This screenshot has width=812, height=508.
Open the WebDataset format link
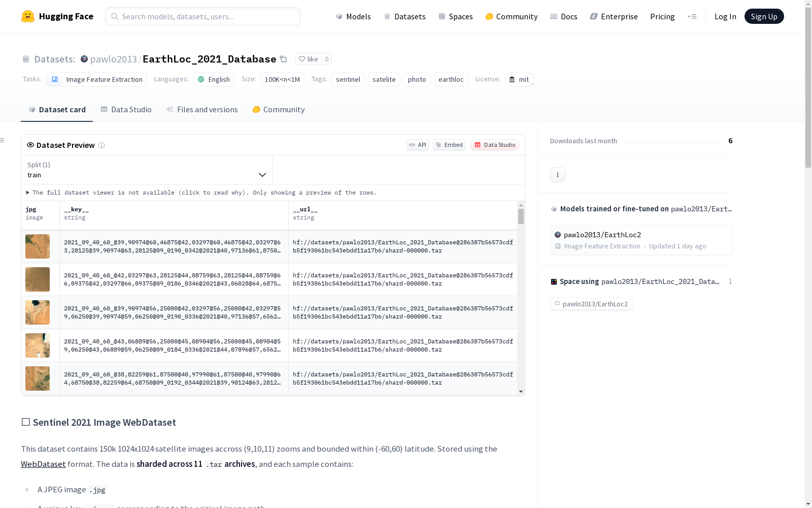click(43, 464)
